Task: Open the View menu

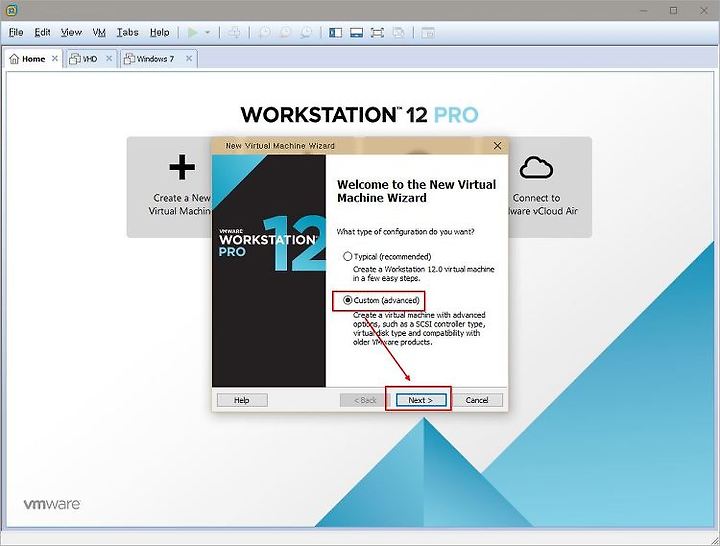Action: (71, 33)
